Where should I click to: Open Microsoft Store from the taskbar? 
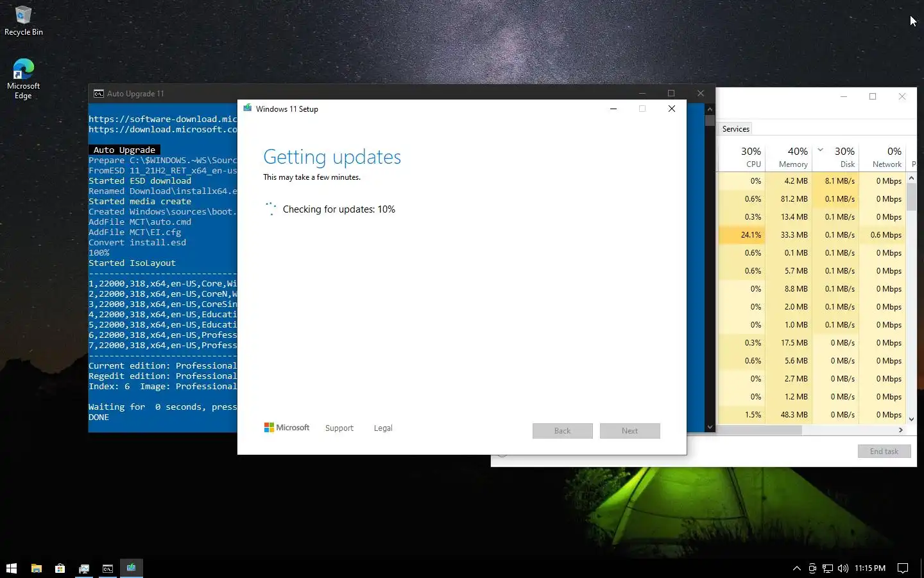click(x=60, y=568)
